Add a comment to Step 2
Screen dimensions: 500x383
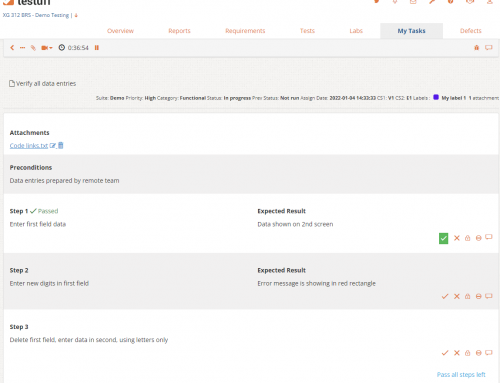(489, 296)
